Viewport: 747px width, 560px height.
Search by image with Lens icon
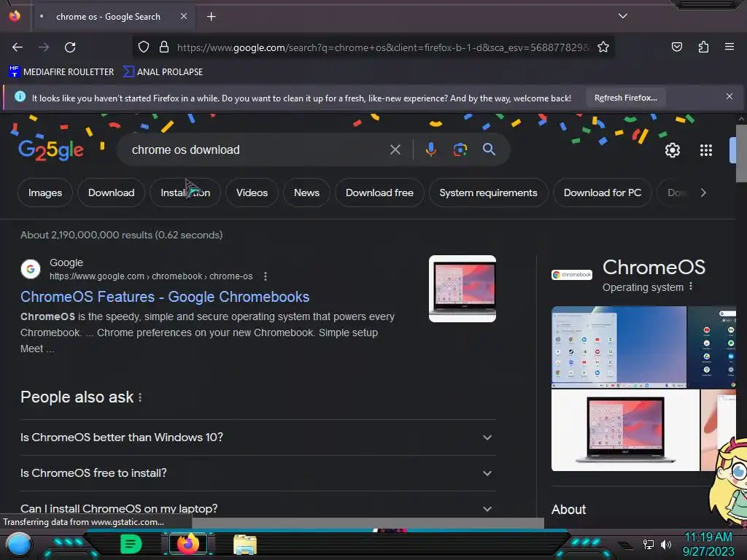click(460, 149)
